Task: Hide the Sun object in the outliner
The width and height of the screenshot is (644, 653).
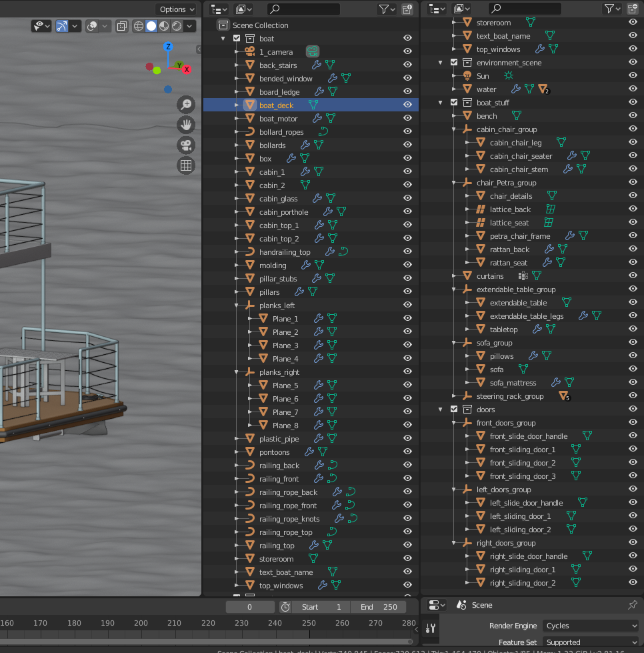Action: [x=633, y=75]
